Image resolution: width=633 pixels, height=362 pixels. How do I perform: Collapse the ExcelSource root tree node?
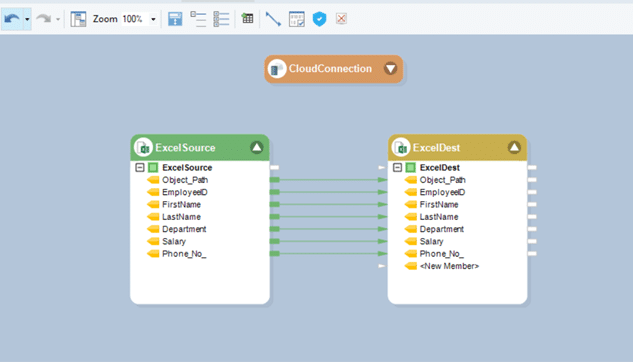[140, 167]
